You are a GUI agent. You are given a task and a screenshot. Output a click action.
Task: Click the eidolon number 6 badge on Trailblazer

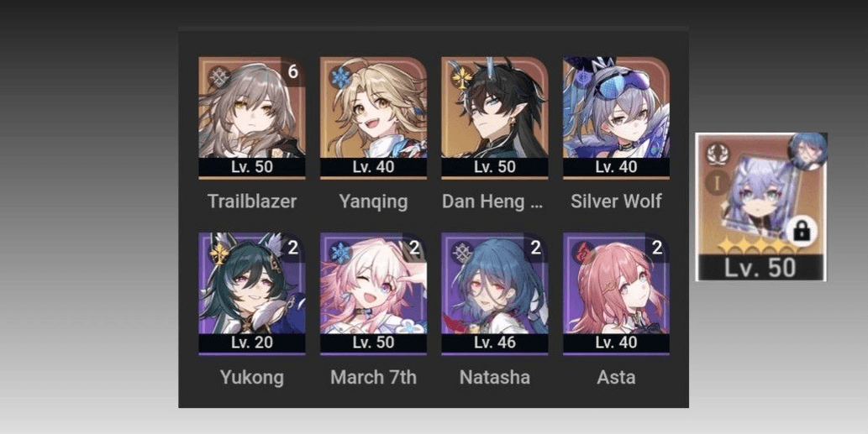(x=293, y=71)
